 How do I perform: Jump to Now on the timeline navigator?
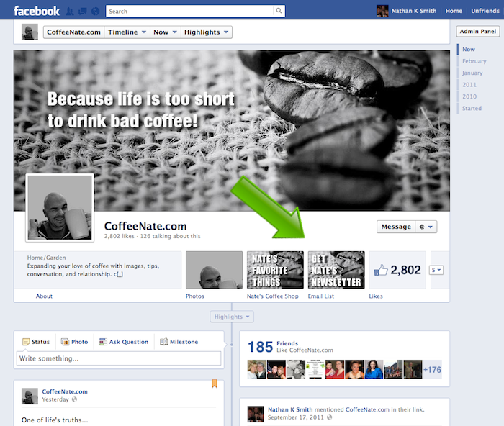(x=469, y=50)
